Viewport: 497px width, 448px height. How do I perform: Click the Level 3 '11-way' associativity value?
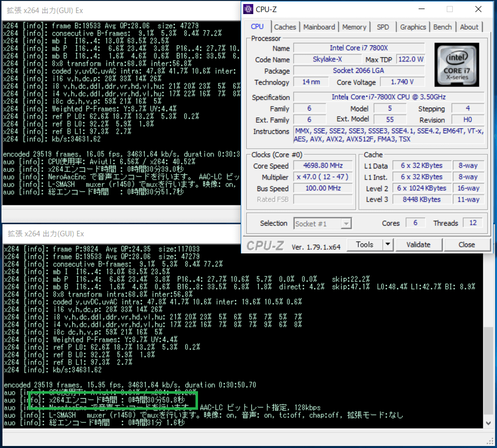click(468, 200)
